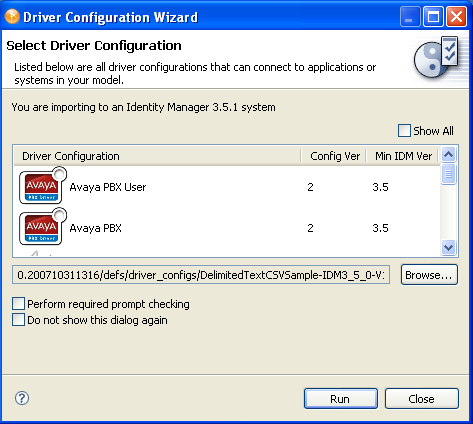Click the driver config file path field

pyautogui.click(x=201, y=275)
